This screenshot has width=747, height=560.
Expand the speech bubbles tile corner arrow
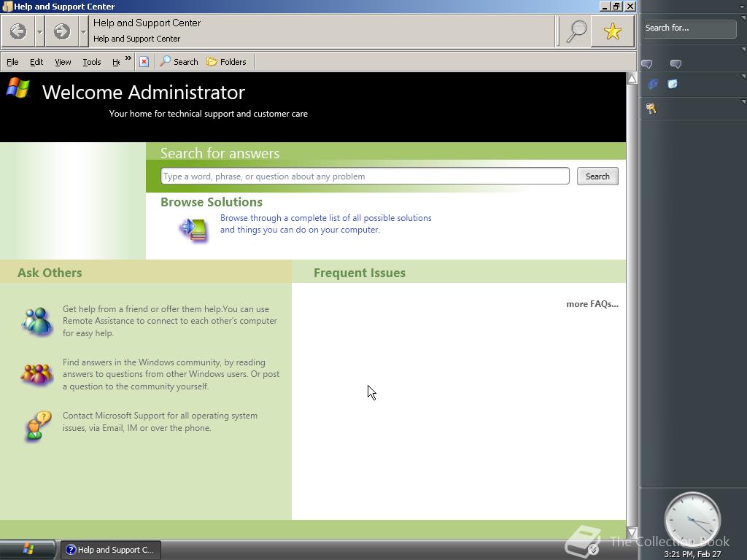[x=743, y=49]
